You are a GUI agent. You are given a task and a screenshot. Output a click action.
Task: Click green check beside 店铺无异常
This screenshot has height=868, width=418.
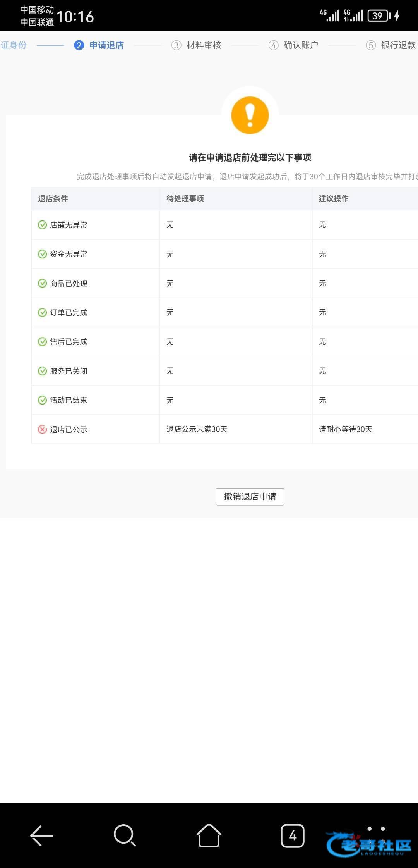[42, 225]
